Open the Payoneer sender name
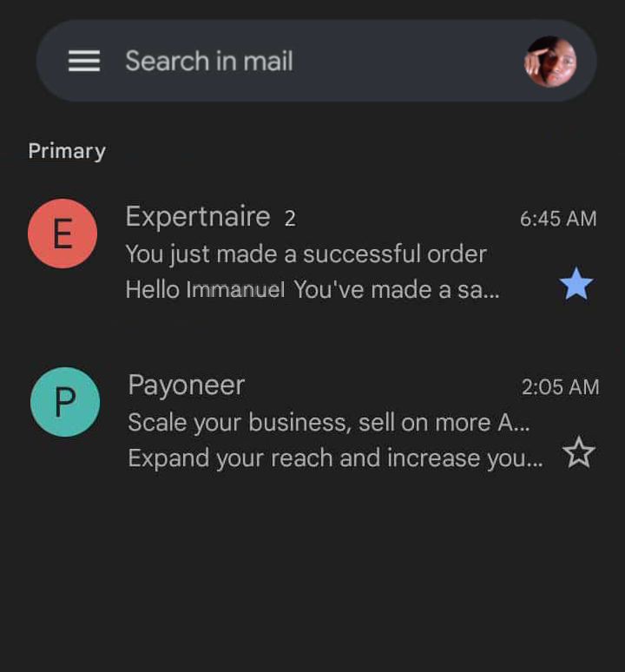Screen dimensions: 625x672 coord(187,385)
